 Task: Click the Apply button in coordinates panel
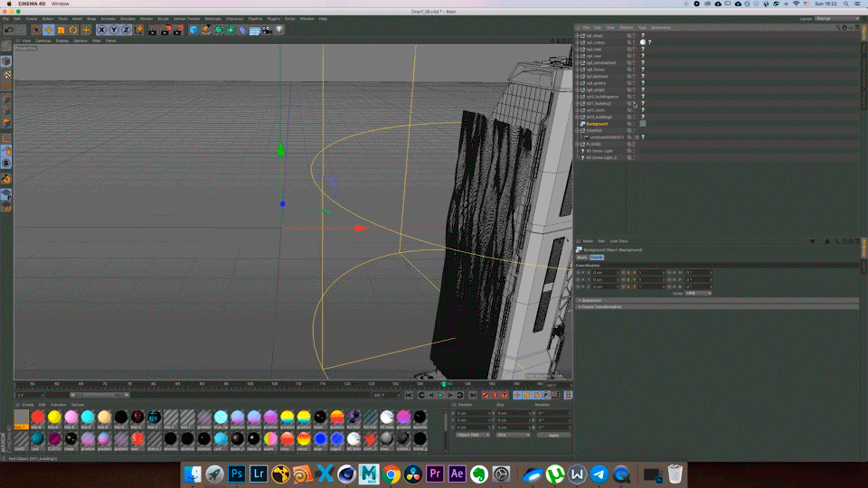[553, 435]
